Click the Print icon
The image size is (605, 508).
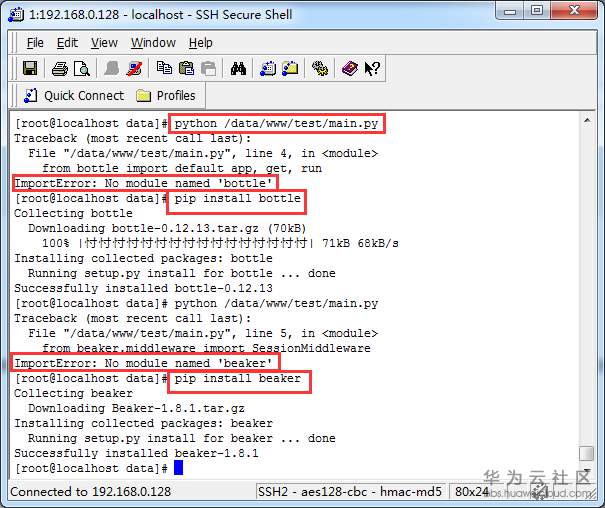60,69
